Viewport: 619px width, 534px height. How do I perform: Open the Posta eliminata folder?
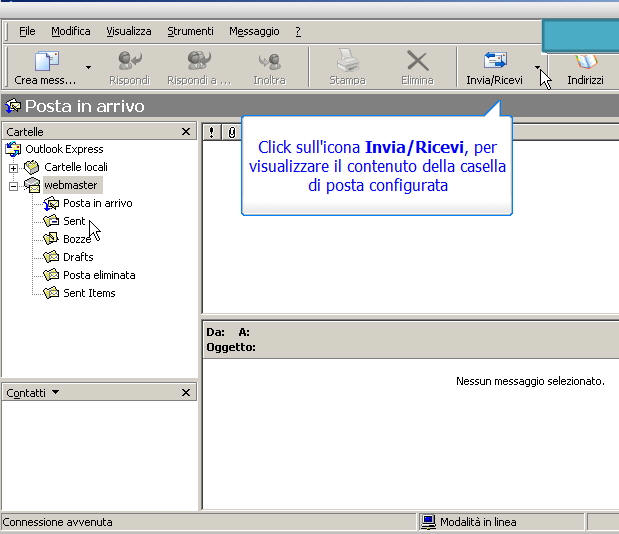99,275
